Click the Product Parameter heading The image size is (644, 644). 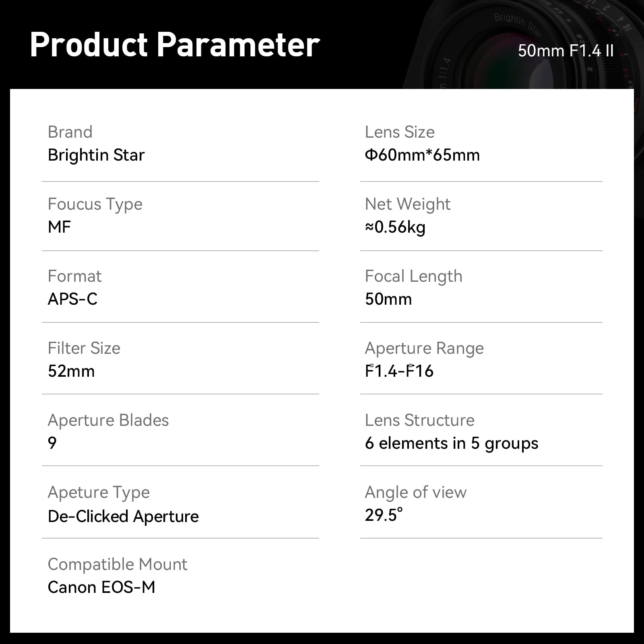175,45
